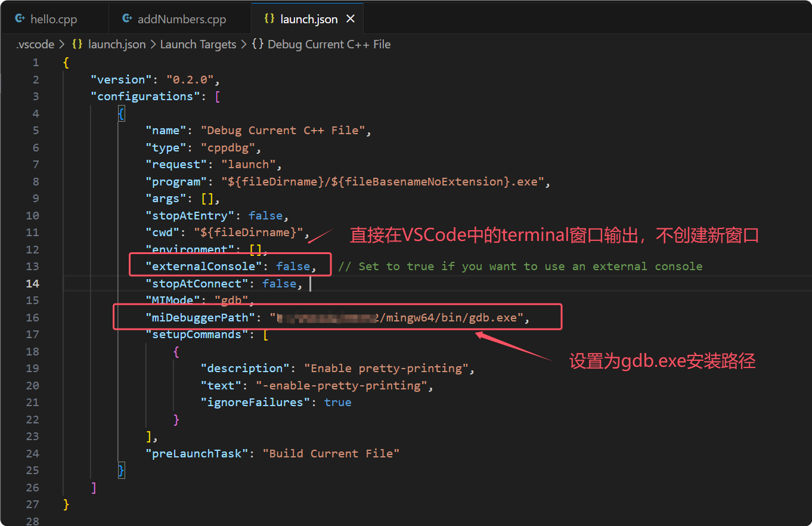Click the "MIMode" key
Screen dimensions: 812x526
point(173,300)
